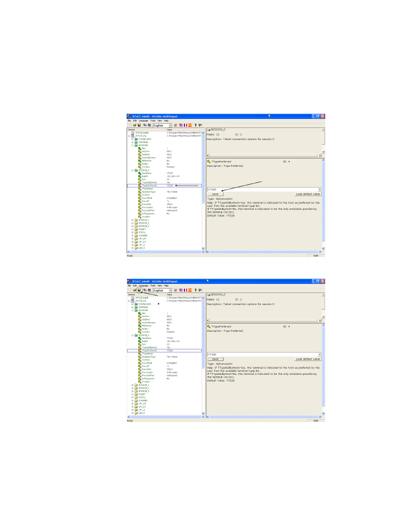Collapse the SESSION_0 node in upper window
411x532 pixels.
132,170
